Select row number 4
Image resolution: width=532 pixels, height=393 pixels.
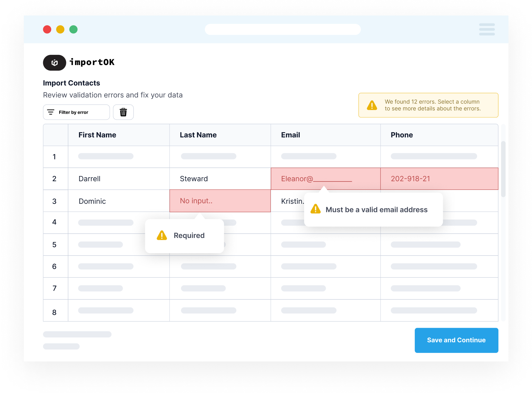tap(56, 222)
